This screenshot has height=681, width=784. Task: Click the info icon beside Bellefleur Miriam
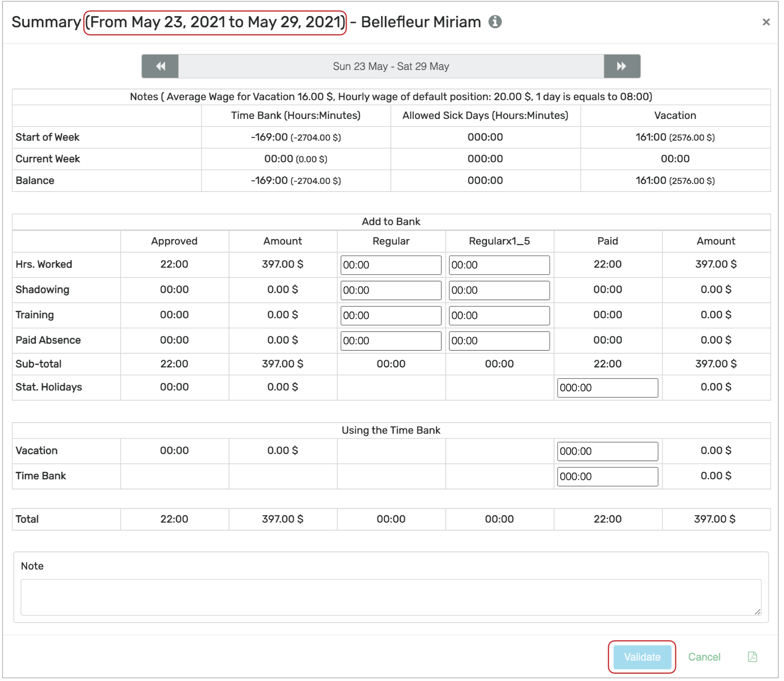point(495,22)
